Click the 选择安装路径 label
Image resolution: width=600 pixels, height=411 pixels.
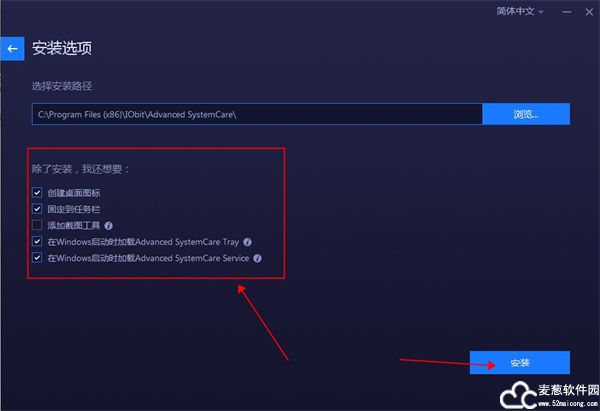pyautogui.click(x=62, y=86)
